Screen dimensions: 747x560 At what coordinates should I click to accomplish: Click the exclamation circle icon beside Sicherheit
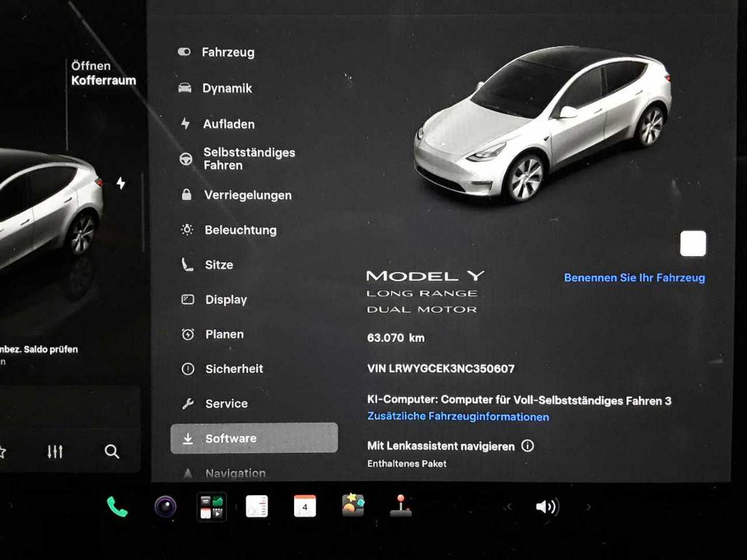click(188, 369)
